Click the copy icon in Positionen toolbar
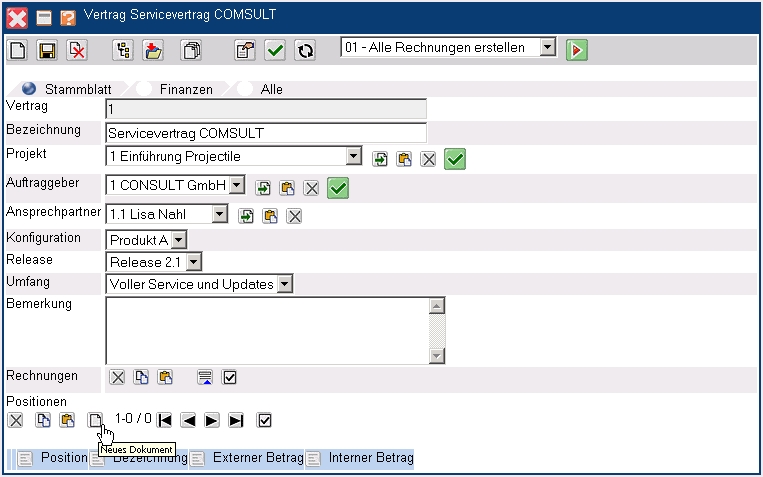763x477 pixels. [43, 420]
